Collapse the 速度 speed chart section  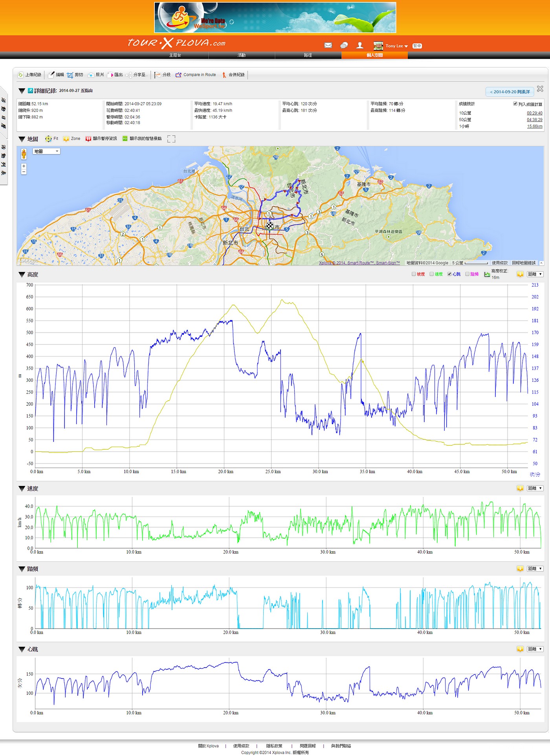click(22, 489)
